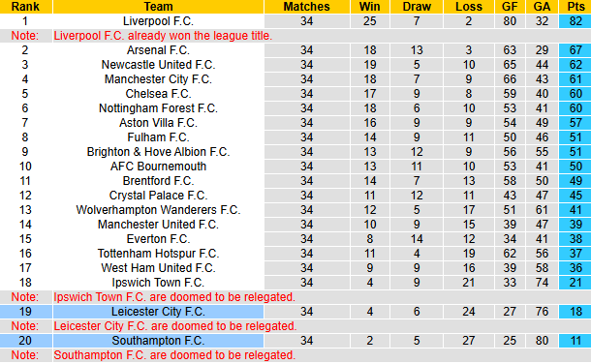Select Manchester City F.C. row name
Image resolution: width=591 pixels, height=364 pixels.
(x=158, y=79)
